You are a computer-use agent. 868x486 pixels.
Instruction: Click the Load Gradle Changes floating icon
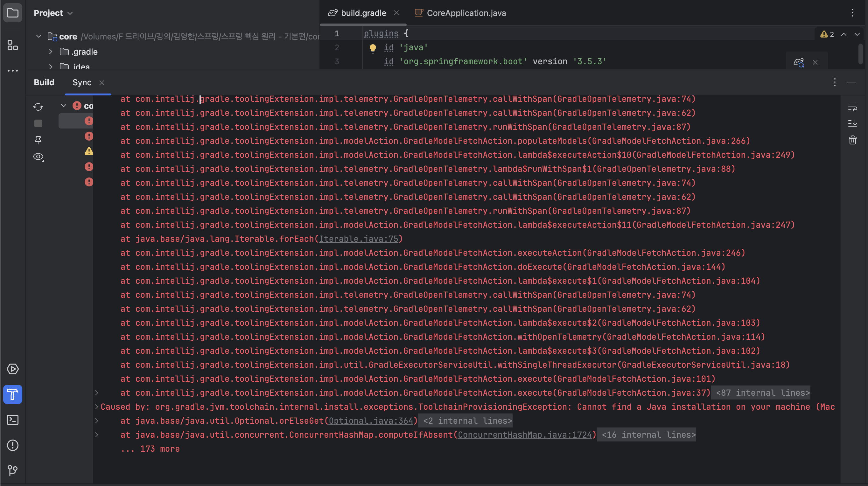(x=799, y=62)
